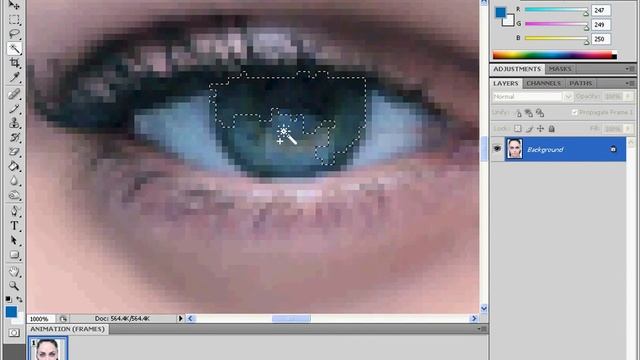Select the Lasso tool

pyautogui.click(x=14, y=34)
